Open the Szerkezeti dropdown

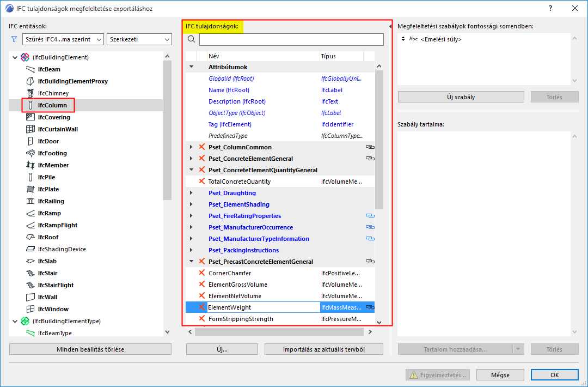pos(139,39)
